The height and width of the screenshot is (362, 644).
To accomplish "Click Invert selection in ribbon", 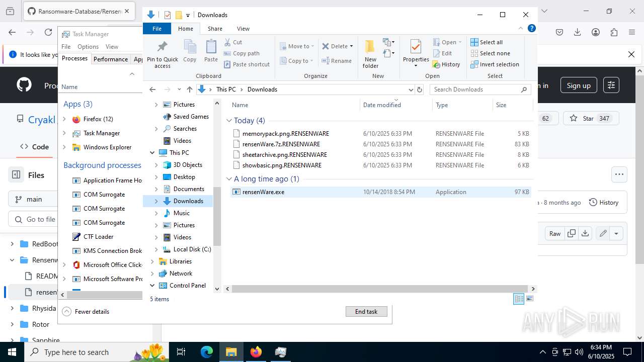I will click(x=495, y=64).
